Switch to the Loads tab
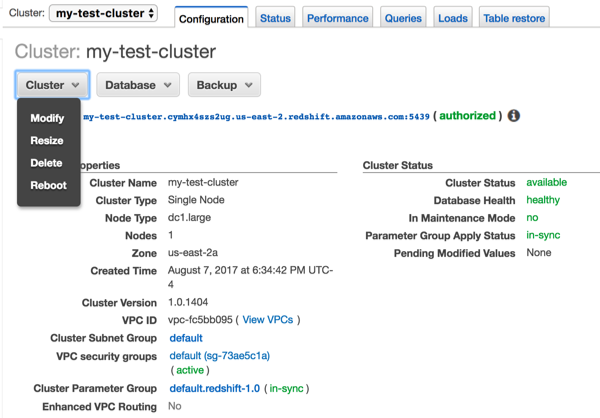This screenshot has width=600, height=418. (x=453, y=18)
